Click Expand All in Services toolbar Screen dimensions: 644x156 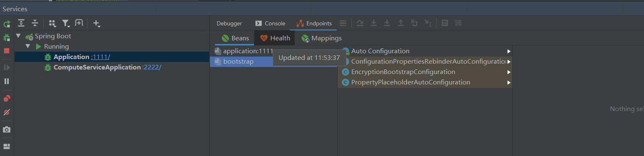tap(21, 23)
